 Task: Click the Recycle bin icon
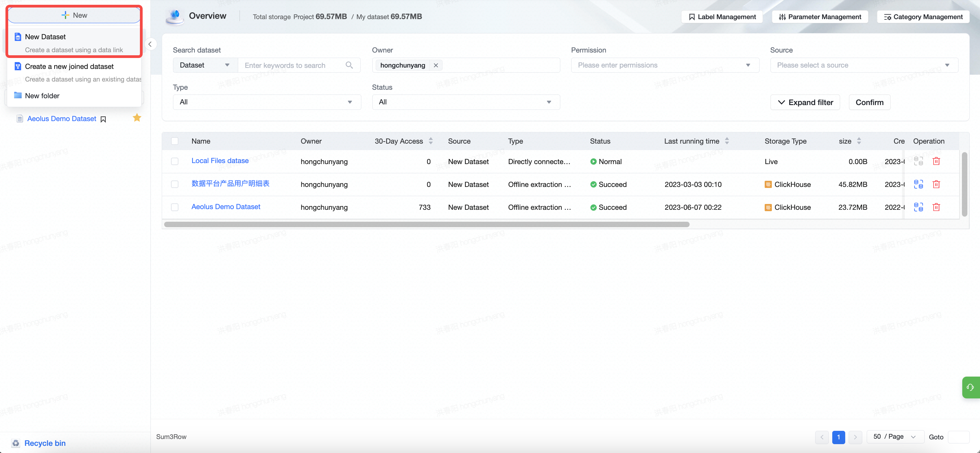16,443
